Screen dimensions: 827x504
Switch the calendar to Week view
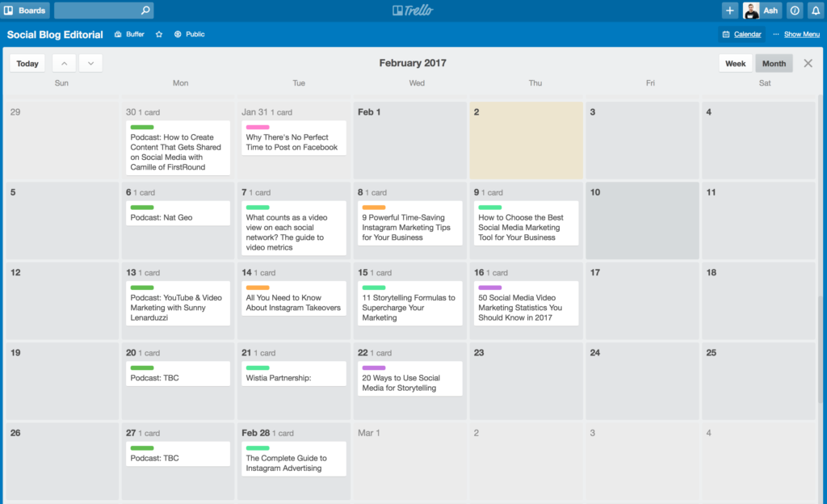tap(735, 62)
